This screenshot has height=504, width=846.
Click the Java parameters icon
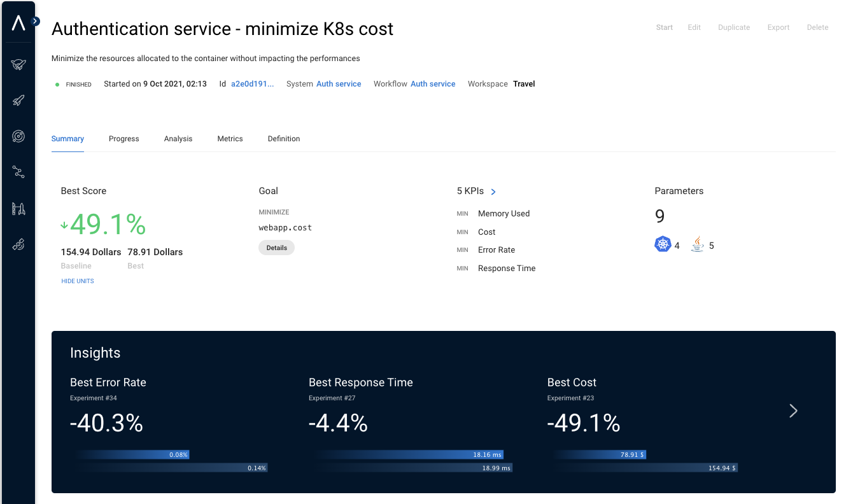[x=698, y=244]
